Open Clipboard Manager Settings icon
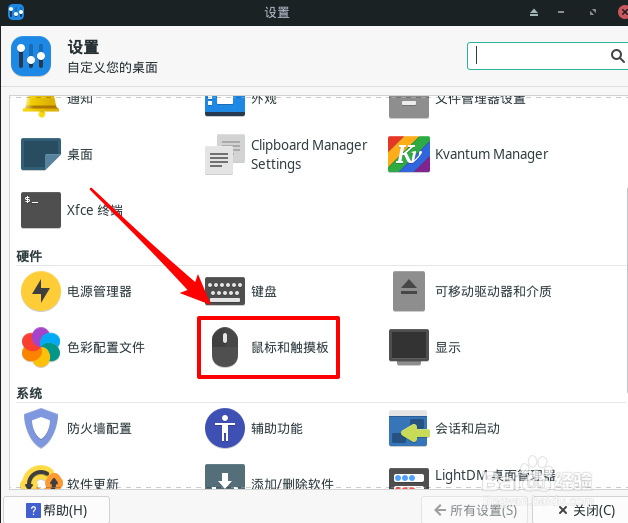628x523 pixels. 225,154
